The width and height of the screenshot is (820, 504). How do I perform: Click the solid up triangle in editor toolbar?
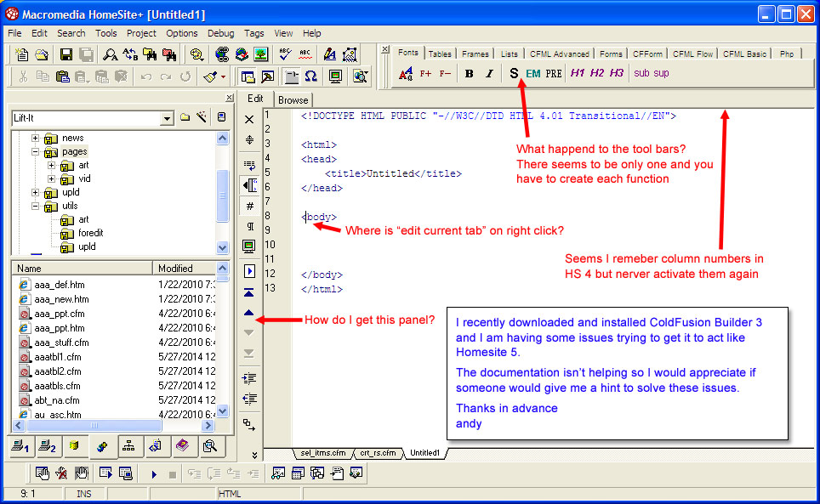pyautogui.click(x=249, y=313)
